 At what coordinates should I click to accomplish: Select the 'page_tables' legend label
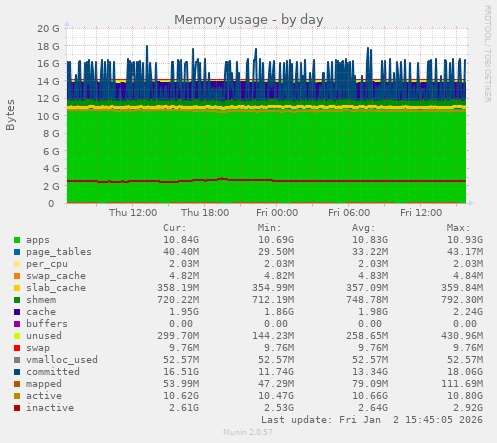[59, 252]
